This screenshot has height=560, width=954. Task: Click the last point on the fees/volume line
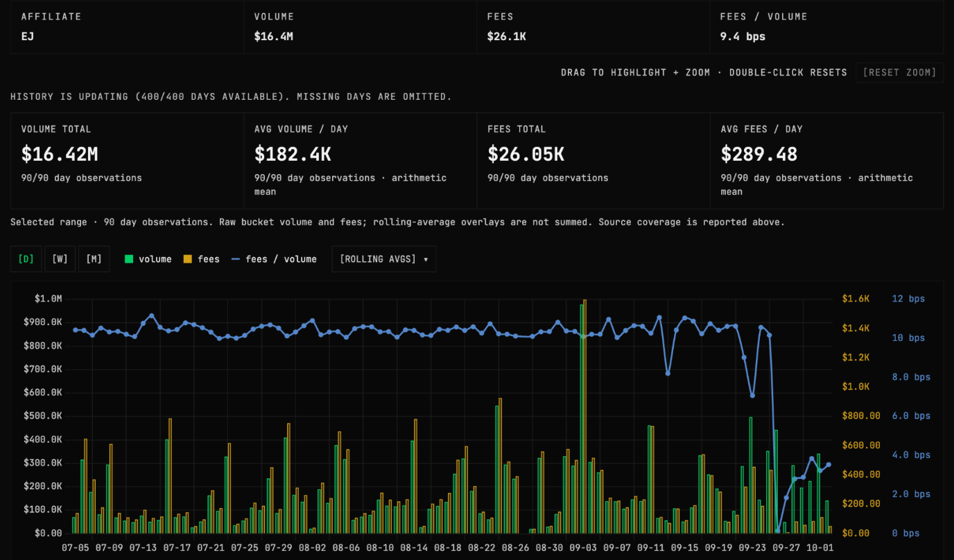point(829,465)
